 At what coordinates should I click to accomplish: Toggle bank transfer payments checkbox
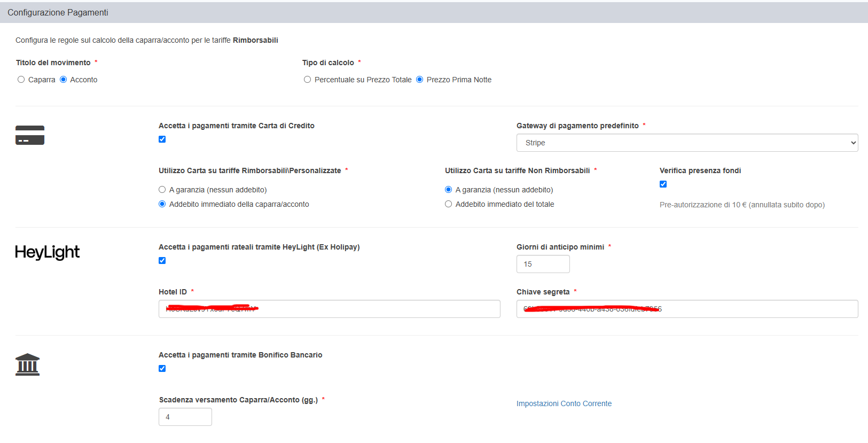(x=162, y=369)
